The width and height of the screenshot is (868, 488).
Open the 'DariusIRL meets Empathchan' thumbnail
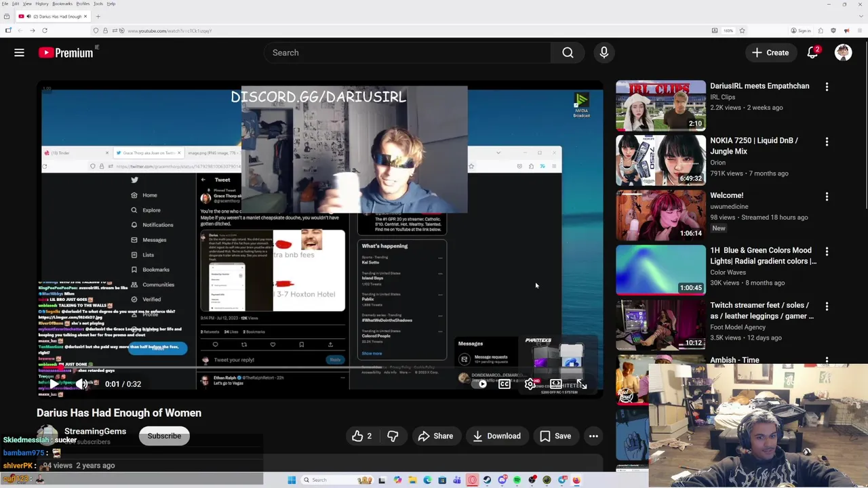[660, 105]
